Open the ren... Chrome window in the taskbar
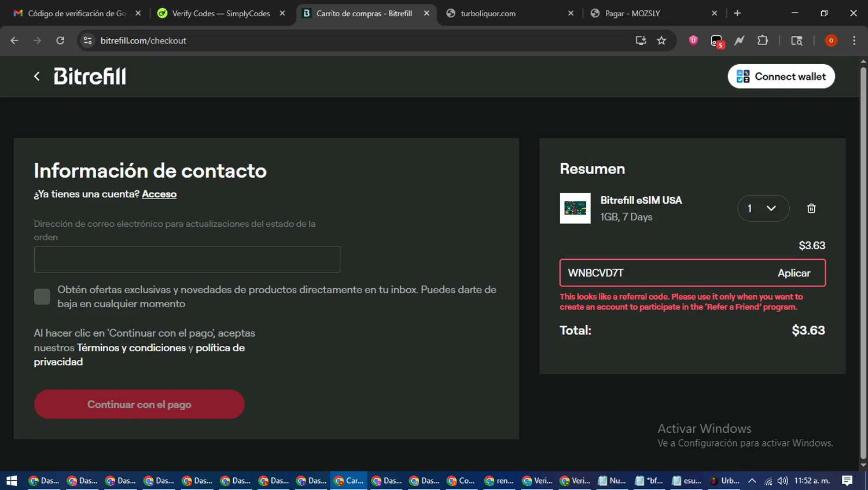This screenshot has width=868, height=490. [499, 481]
